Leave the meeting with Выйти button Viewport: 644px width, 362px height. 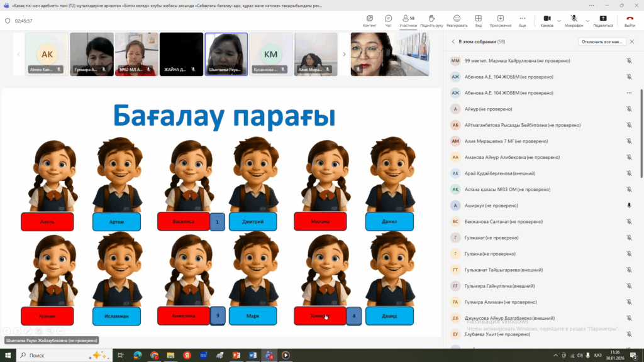(630, 20)
